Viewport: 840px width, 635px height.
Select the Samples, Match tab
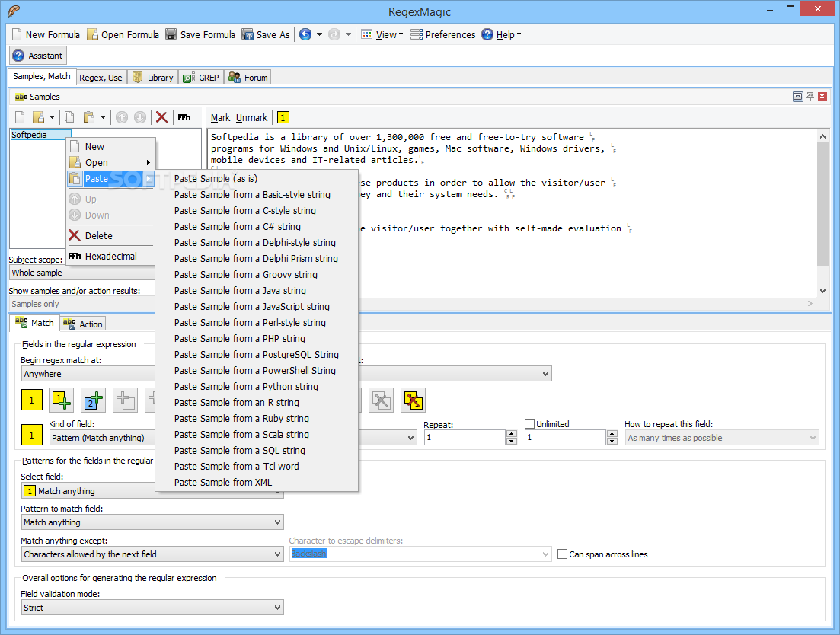pyautogui.click(x=42, y=76)
